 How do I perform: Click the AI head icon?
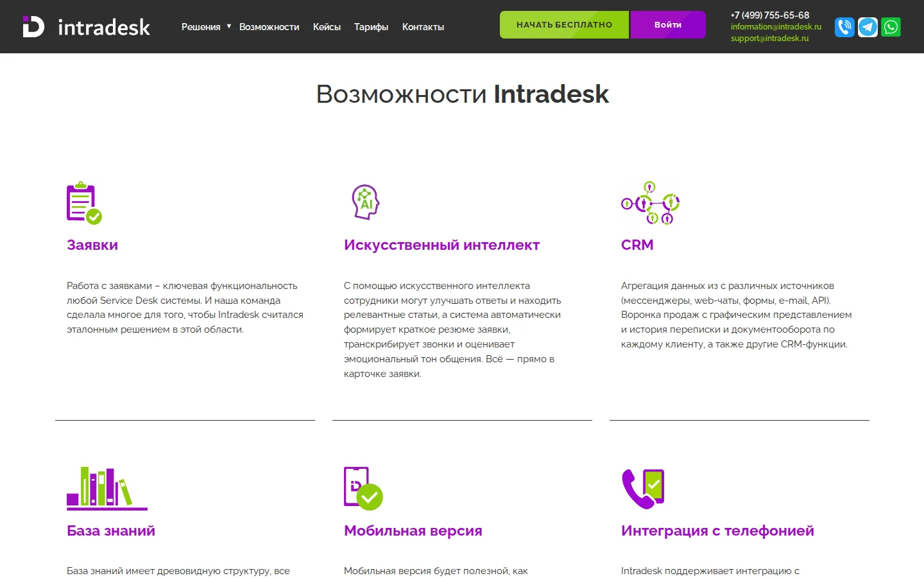pyautogui.click(x=366, y=202)
